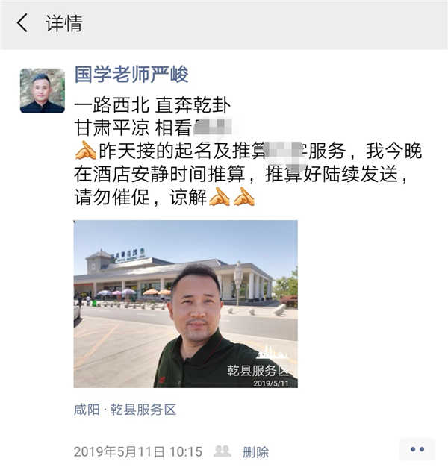Tap the 2019/5/11 date stamp in the photo
This screenshot has width=448, height=476.
(271, 383)
